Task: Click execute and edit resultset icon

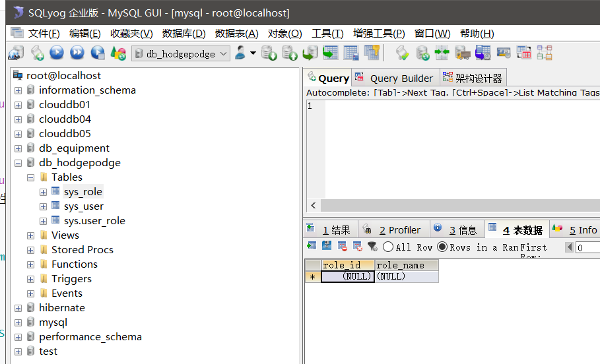Action: [98, 53]
